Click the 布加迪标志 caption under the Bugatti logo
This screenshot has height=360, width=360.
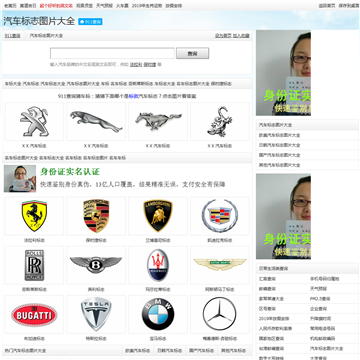[x=34, y=339]
